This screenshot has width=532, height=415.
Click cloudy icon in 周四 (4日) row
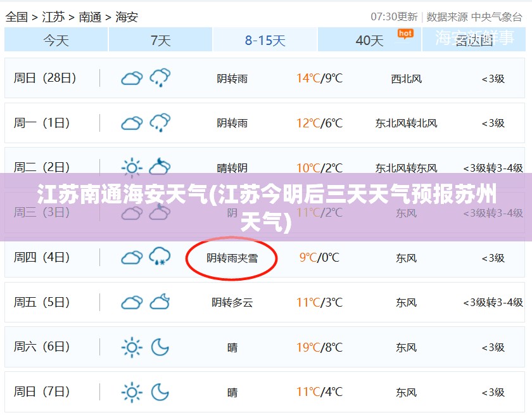[x=132, y=257]
